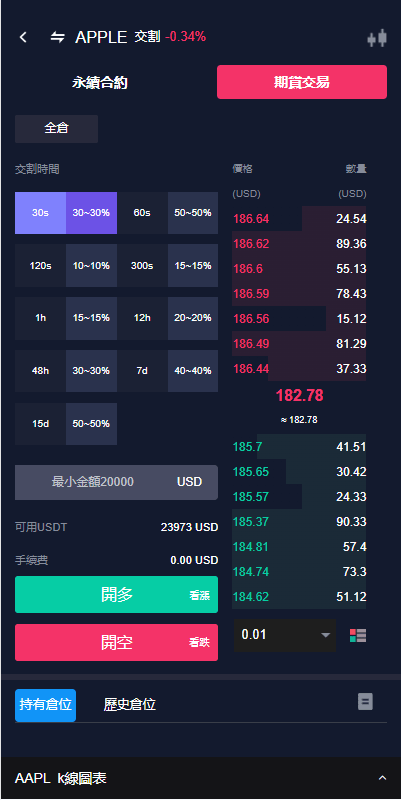Open the candlestick chart icon
401x800 pixels.
377,39
